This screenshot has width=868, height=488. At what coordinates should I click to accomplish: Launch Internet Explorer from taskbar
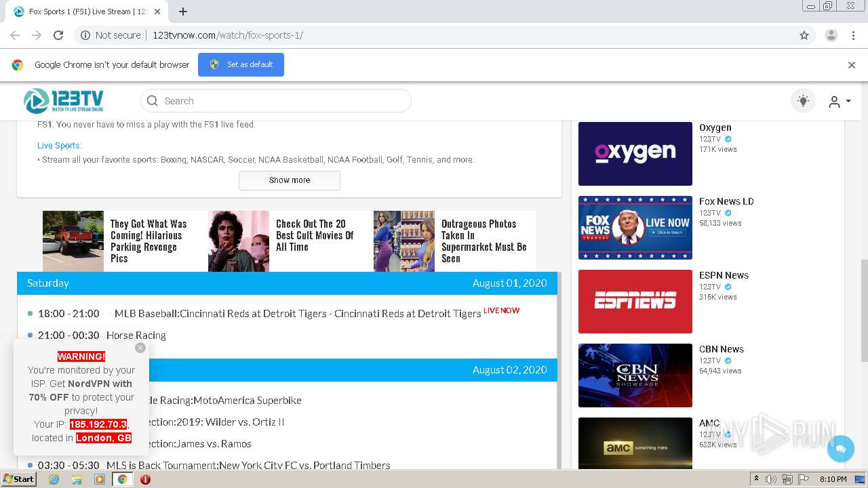point(54,479)
